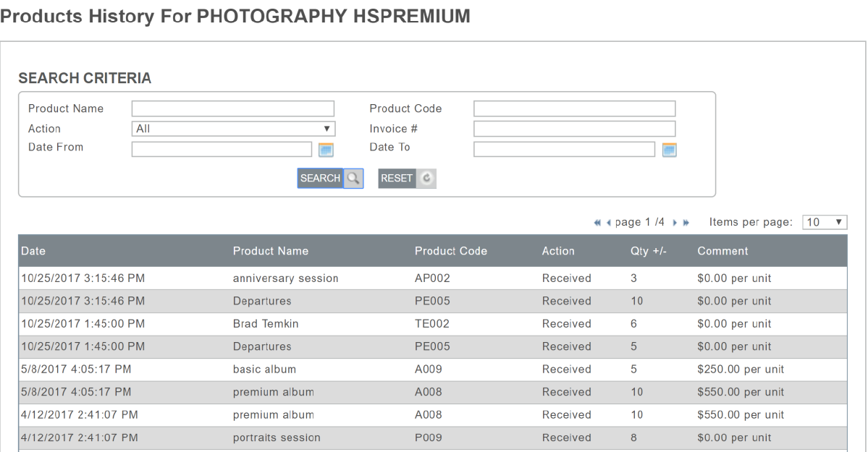Go to the first page arrow

(x=597, y=223)
